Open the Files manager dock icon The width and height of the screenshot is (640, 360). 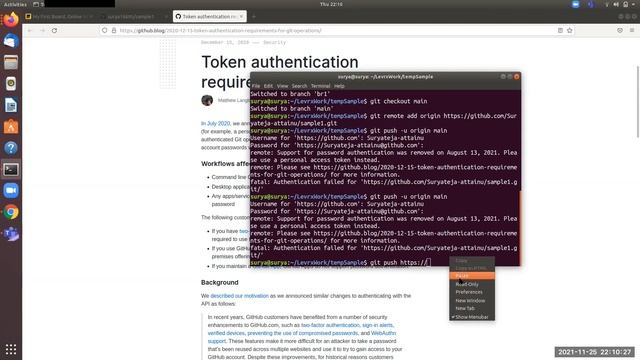[11, 62]
